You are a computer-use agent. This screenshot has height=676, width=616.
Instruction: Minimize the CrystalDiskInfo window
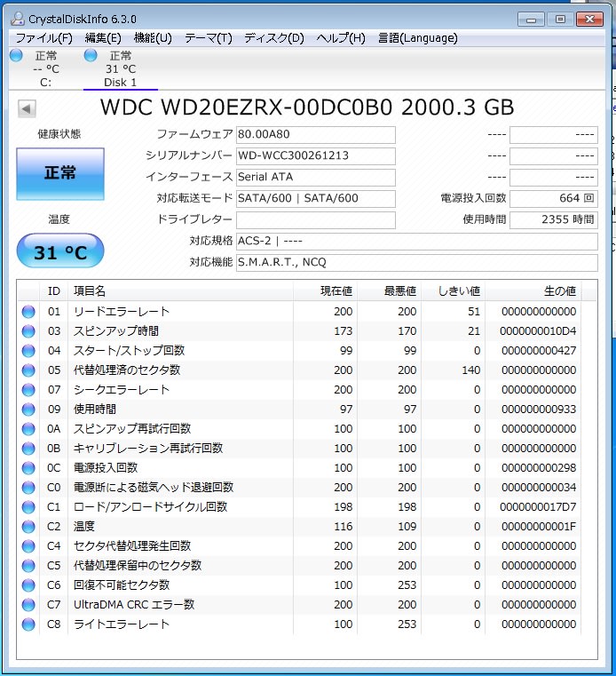[531, 20]
